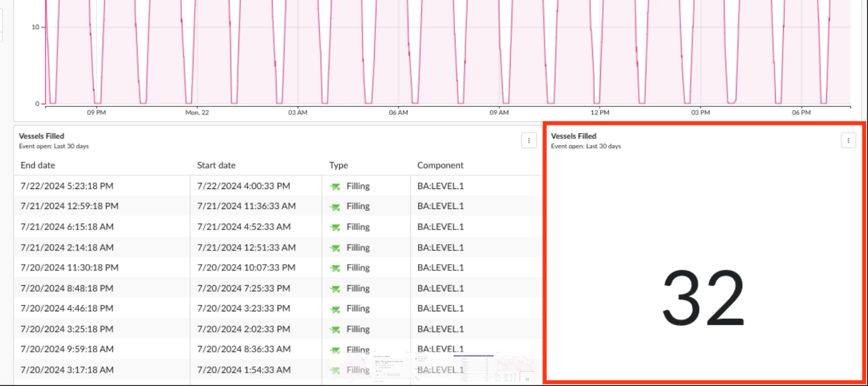
Task: Select start date 7/20/2024 3:23:33 PM
Action: (244, 308)
